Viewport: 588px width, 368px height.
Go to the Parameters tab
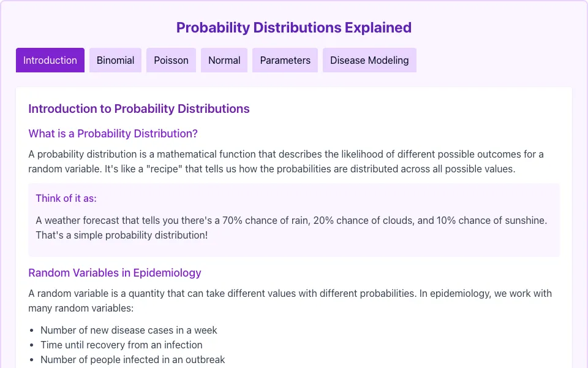click(285, 60)
